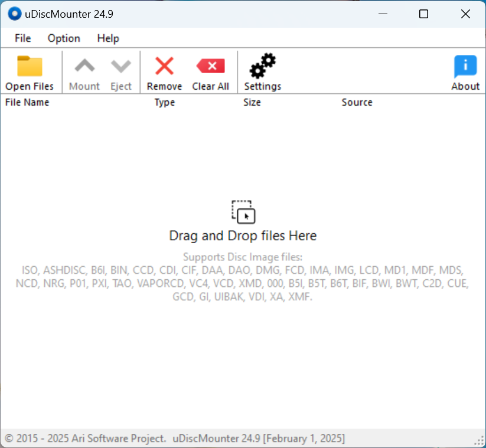This screenshot has height=448, width=486.
Task: Remove selected entry with red X
Action: point(164,66)
